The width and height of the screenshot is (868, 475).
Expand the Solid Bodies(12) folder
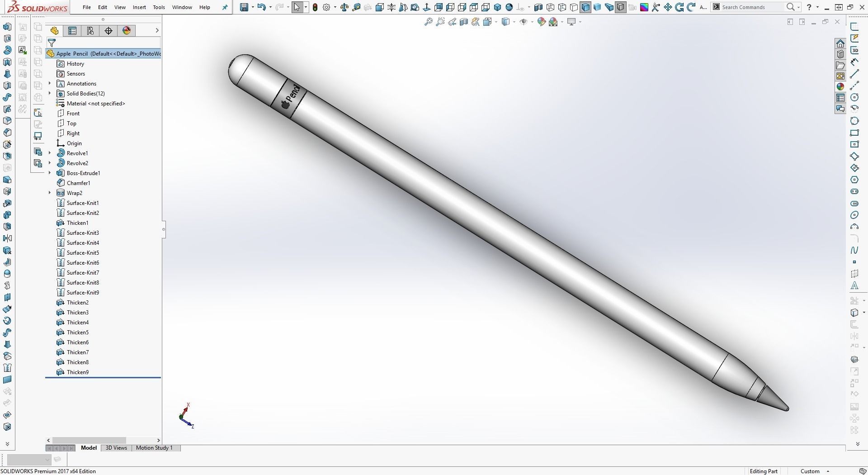coord(50,93)
